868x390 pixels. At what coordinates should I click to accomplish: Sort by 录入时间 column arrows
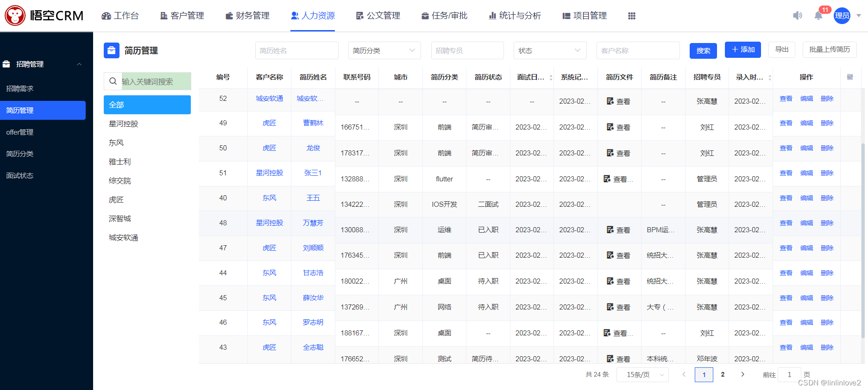[769, 77]
